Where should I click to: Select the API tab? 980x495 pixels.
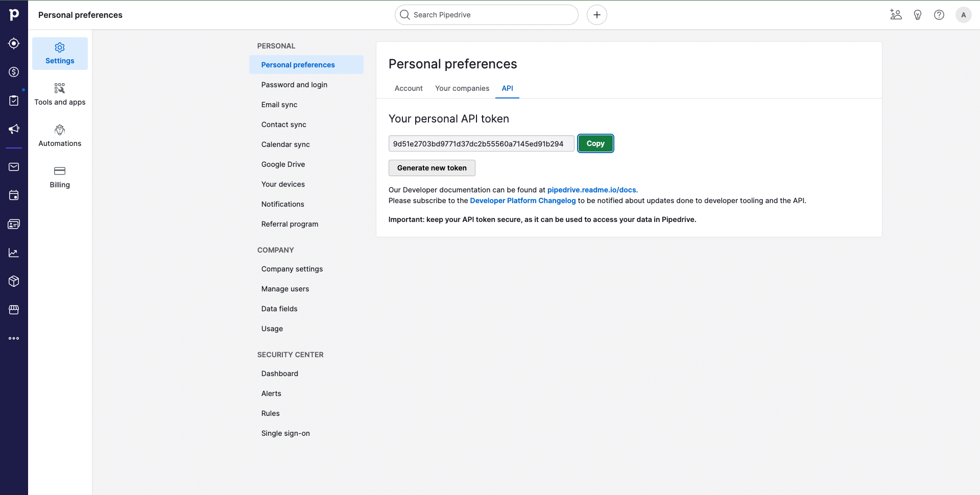coord(507,88)
